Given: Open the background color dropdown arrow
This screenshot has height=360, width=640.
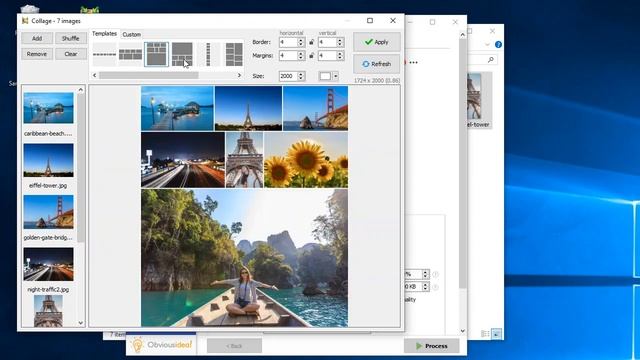Looking at the screenshot, I should (x=336, y=76).
